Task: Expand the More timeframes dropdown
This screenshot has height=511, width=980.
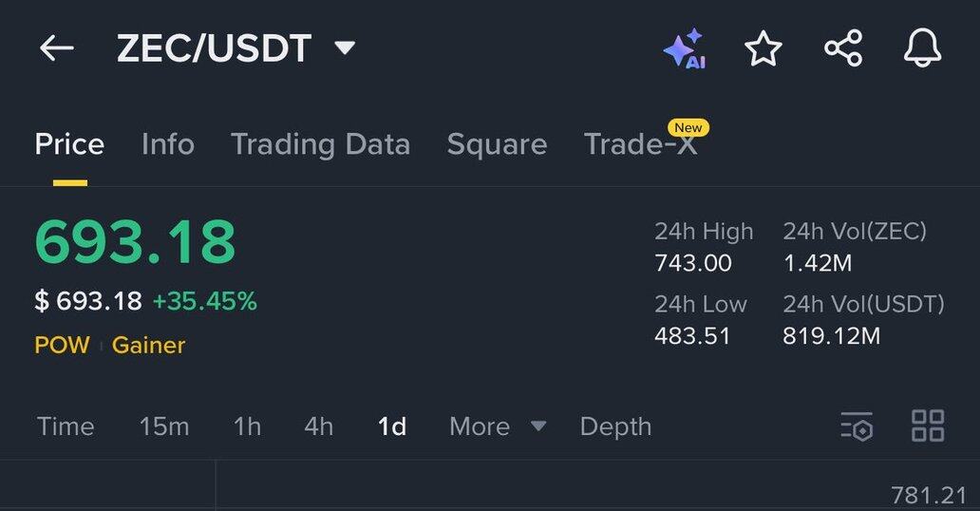Action: click(x=498, y=426)
